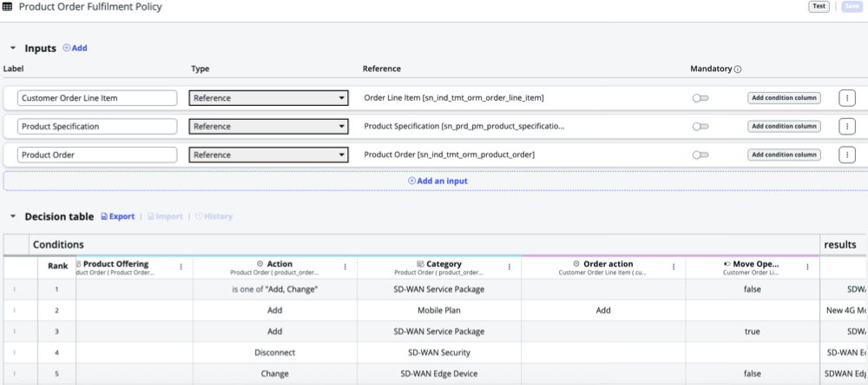Add condition column for Product Order

tap(784, 155)
